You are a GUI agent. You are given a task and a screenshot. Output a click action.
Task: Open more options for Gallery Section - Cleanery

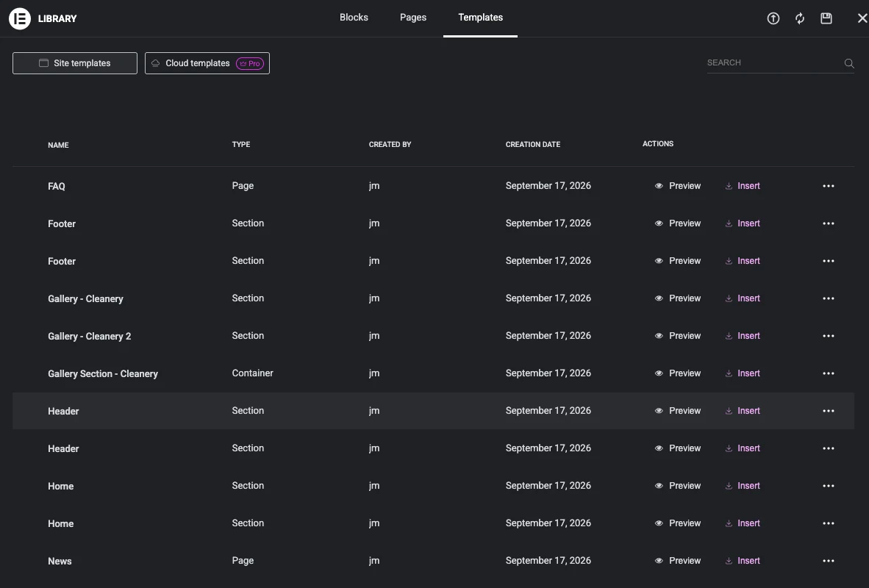pyautogui.click(x=829, y=373)
